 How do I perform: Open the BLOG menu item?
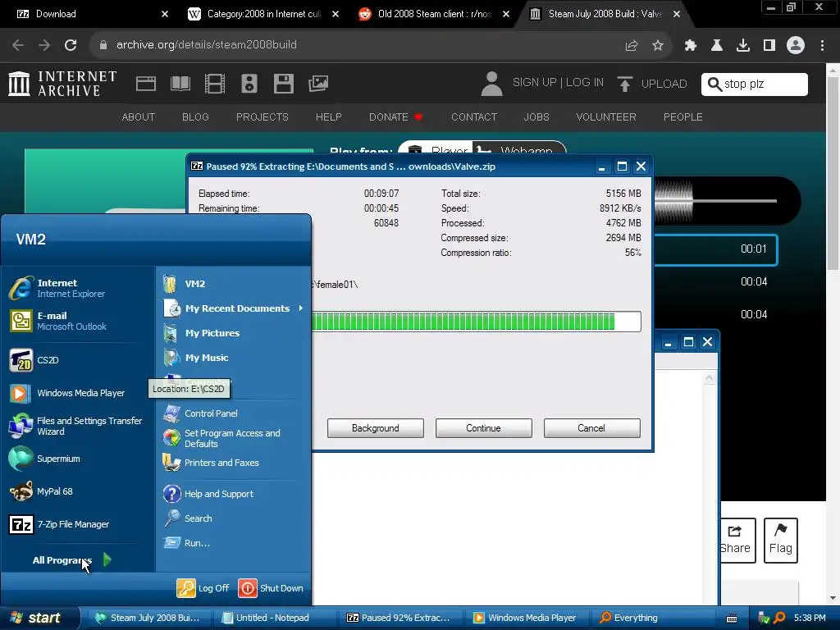pos(195,116)
